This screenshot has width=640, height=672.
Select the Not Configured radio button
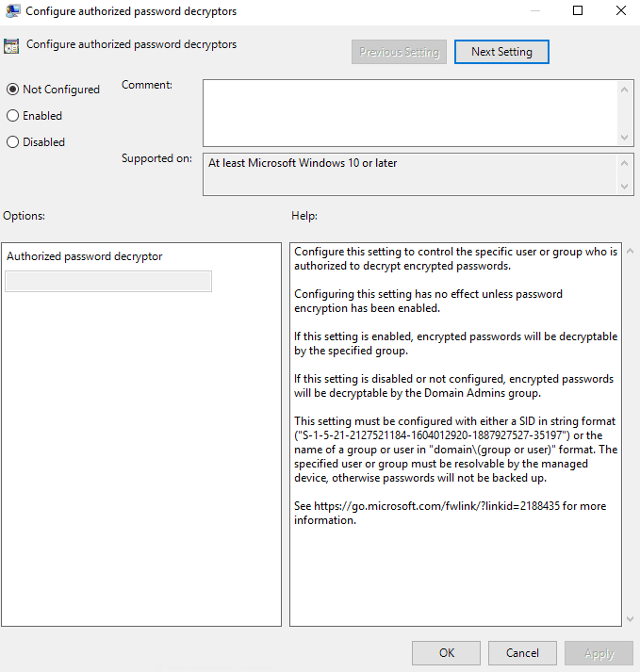[x=12, y=90]
